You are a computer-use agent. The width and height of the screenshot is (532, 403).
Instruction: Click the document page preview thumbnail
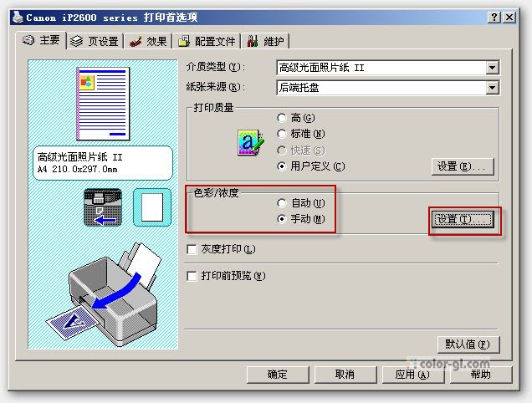tap(103, 104)
